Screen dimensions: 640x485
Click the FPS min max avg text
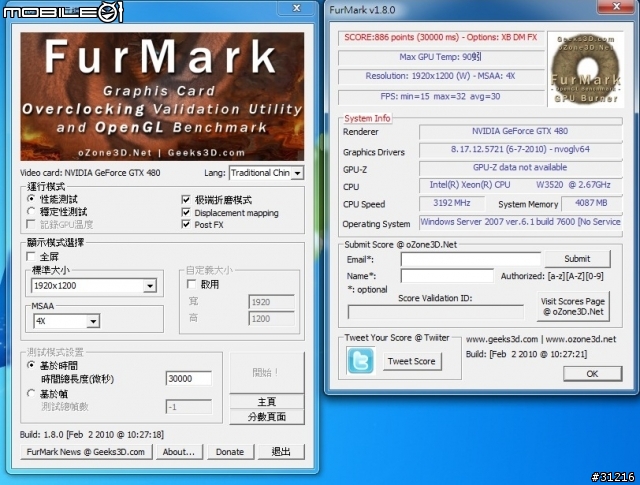pos(440,96)
